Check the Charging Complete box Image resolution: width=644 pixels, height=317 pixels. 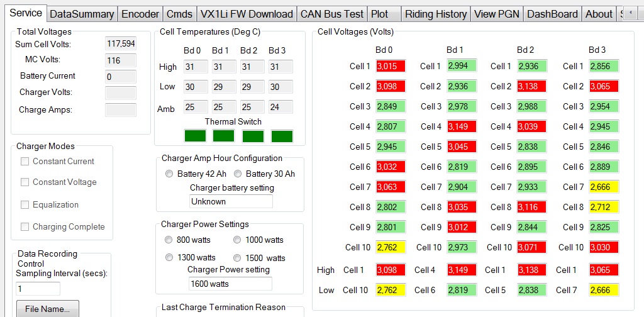pos(25,227)
